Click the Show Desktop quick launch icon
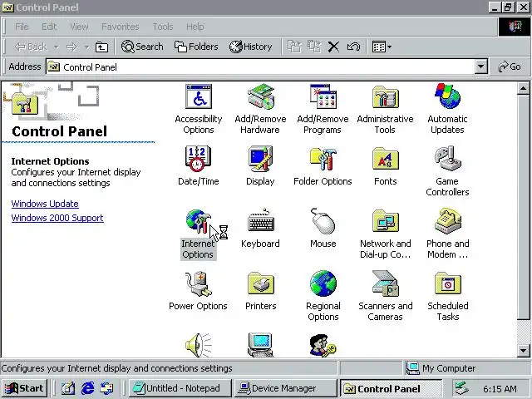The height and width of the screenshot is (399, 532). click(x=68, y=388)
